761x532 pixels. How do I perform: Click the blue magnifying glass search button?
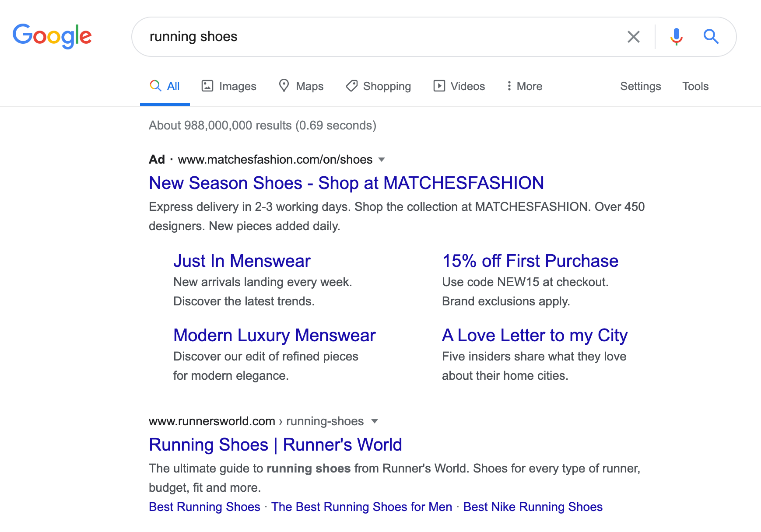click(x=711, y=37)
